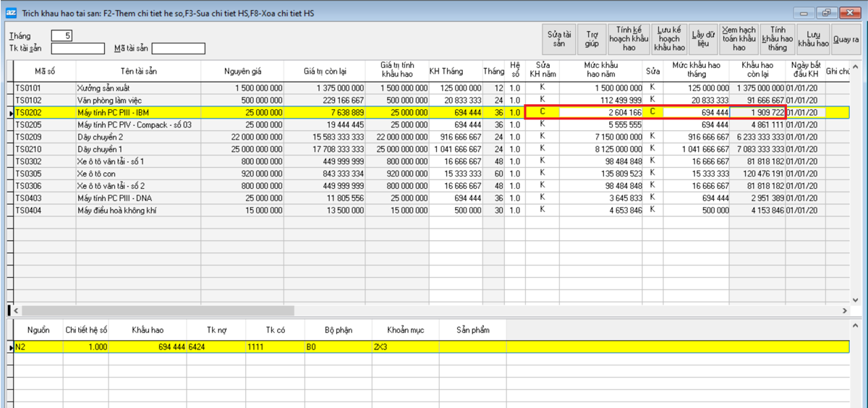868x408 pixels.
Task: Open 'Xem hạch toán khấu hao'
Action: coord(739,39)
